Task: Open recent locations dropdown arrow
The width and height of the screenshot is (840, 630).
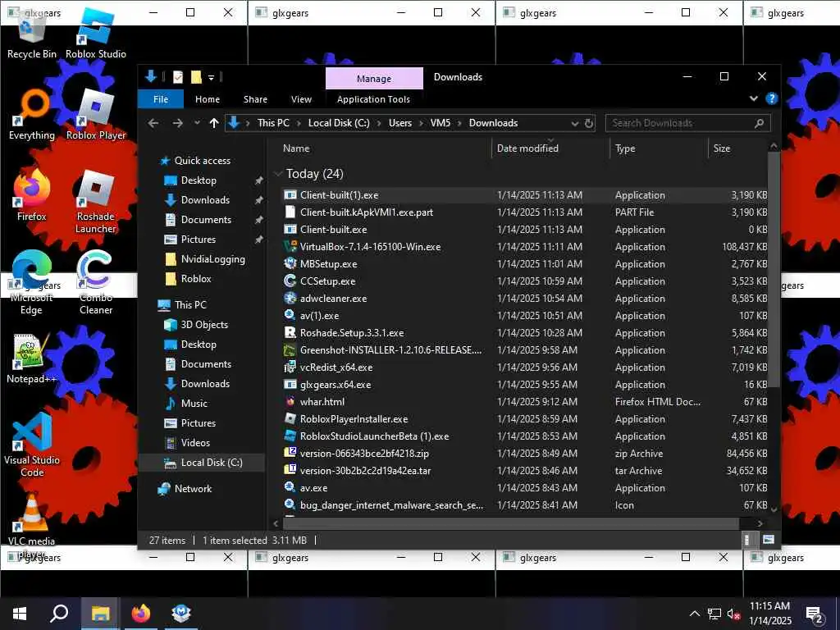Action: [x=197, y=123]
